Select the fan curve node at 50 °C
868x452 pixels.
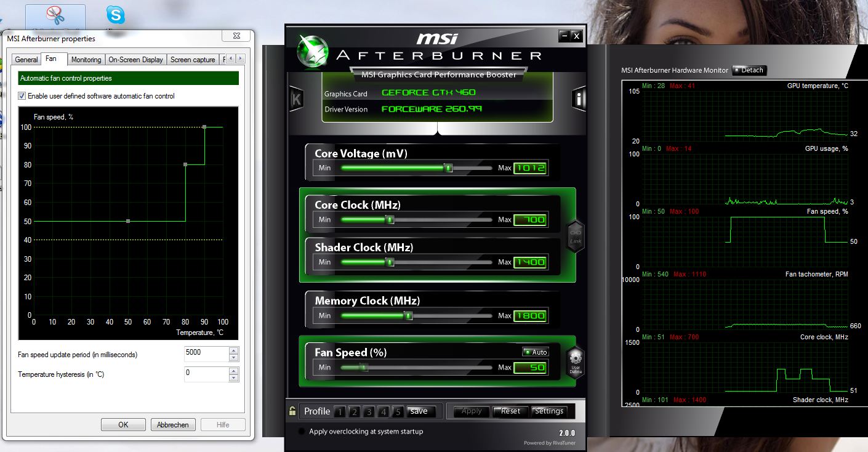(128, 221)
